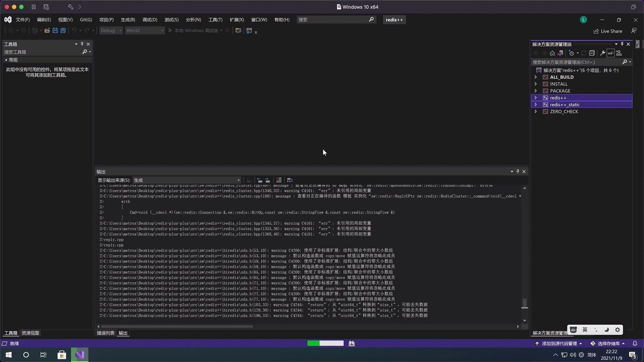Click the search magnifier in the toolbox
Screen dimensions: 644x362
85,52
